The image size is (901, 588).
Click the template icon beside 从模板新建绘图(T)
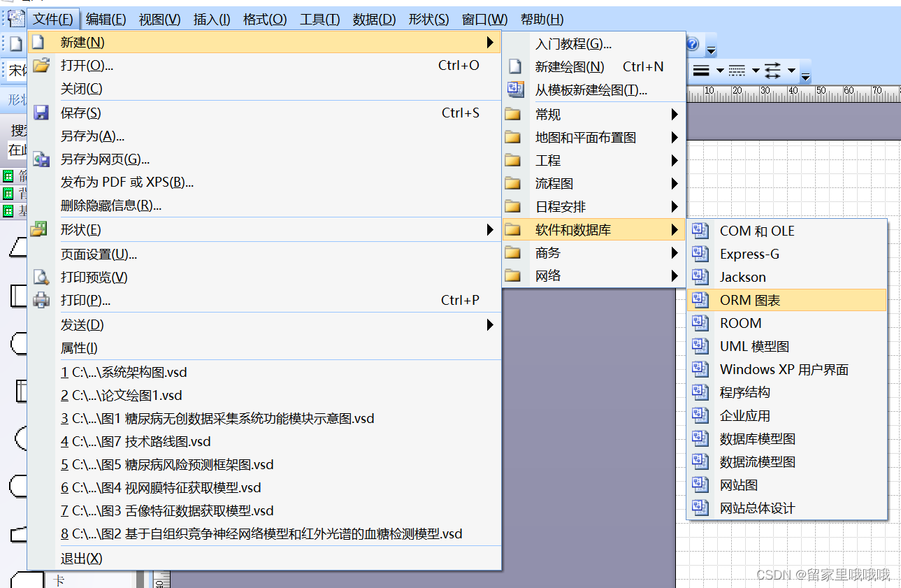515,89
